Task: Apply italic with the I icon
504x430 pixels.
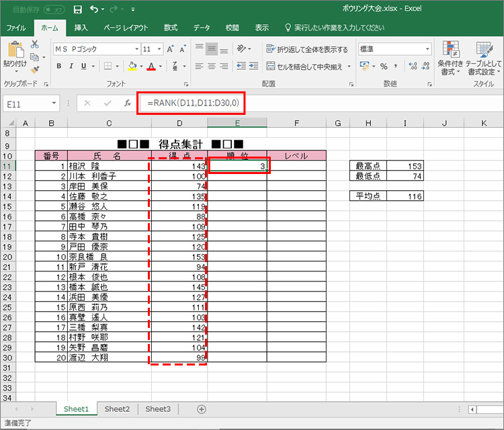Action: (72, 66)
